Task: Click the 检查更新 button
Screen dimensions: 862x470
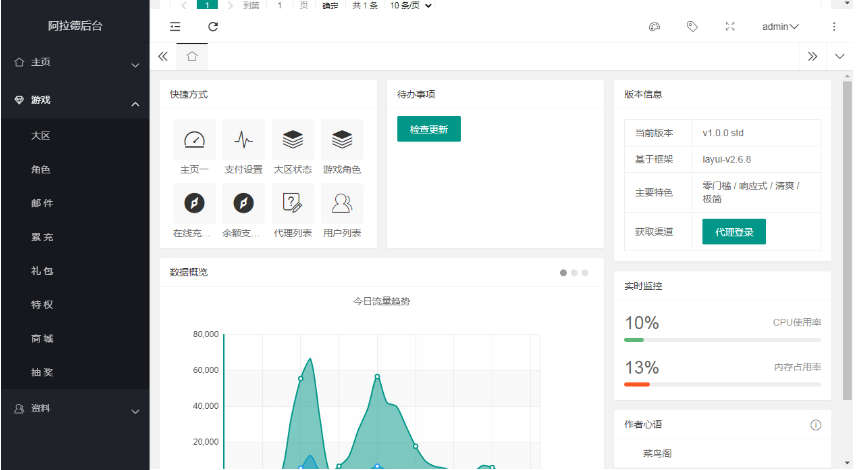Action: [x=428, y=129]
